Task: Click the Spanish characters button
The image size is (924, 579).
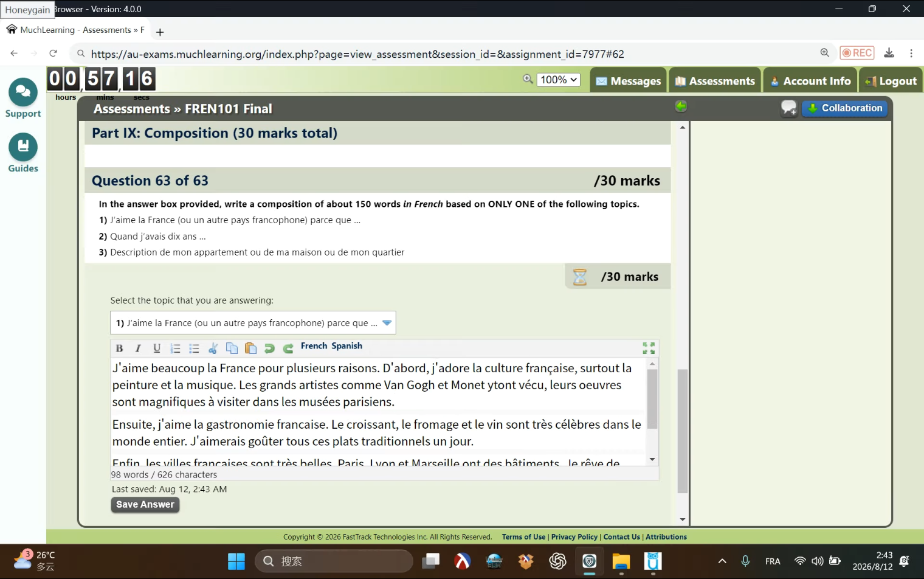Action: tap(347, 346)
